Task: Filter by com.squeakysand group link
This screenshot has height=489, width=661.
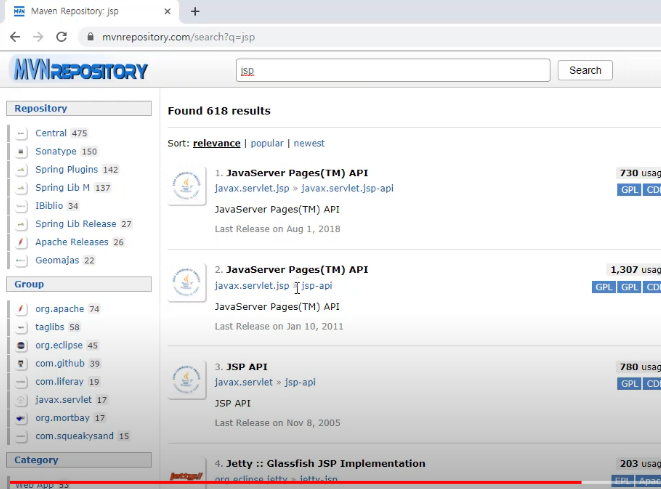Action: [x=75, y=436]
